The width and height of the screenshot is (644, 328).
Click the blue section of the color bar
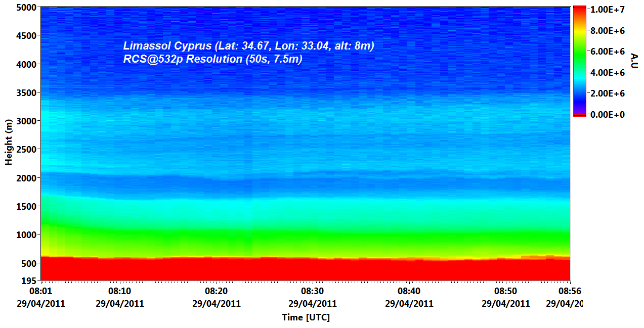point(579,91)
